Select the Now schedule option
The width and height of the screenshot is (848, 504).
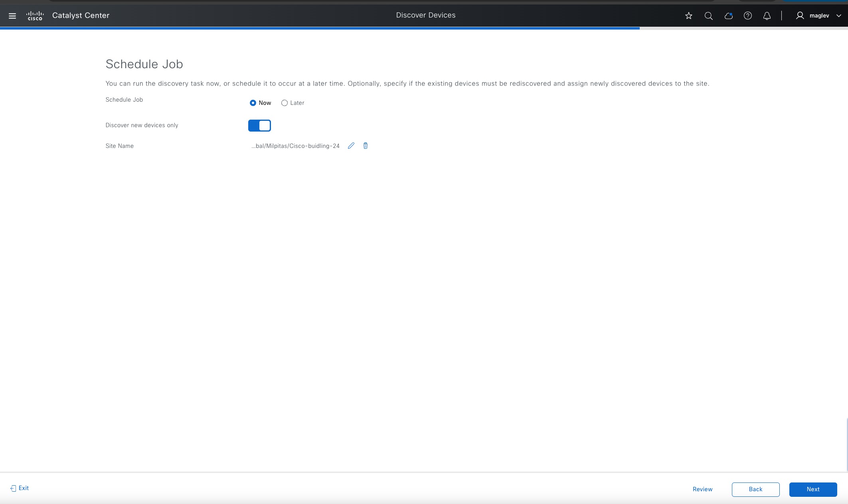[253, 103]
